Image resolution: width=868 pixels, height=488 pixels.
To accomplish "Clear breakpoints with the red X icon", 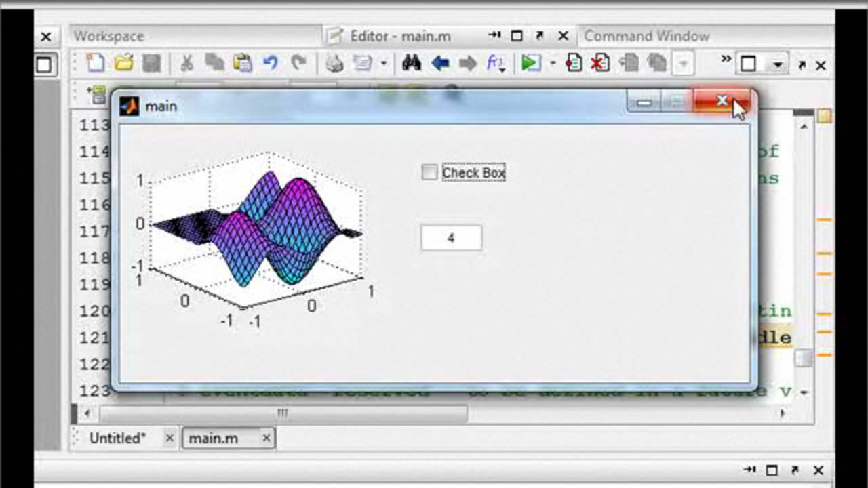I will 599,64.
